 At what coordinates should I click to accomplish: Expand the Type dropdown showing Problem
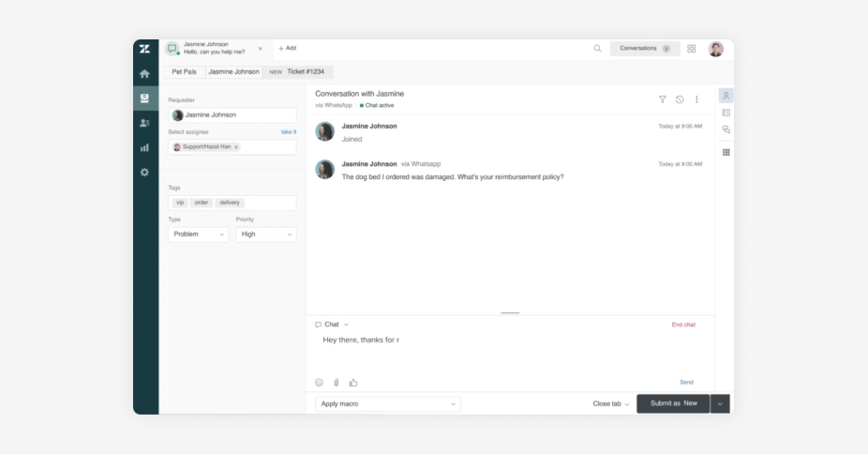coord(198,235)
